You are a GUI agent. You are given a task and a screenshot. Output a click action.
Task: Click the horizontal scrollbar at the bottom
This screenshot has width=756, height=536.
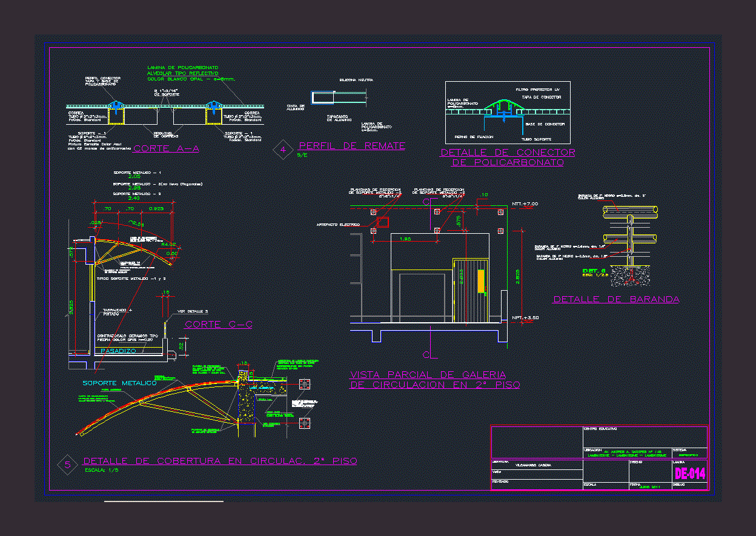pos(164,501)
